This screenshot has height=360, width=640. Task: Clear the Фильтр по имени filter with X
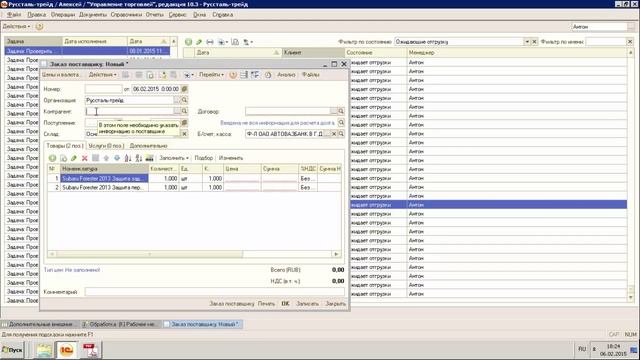pyautogui.click(x=630, y=42)
